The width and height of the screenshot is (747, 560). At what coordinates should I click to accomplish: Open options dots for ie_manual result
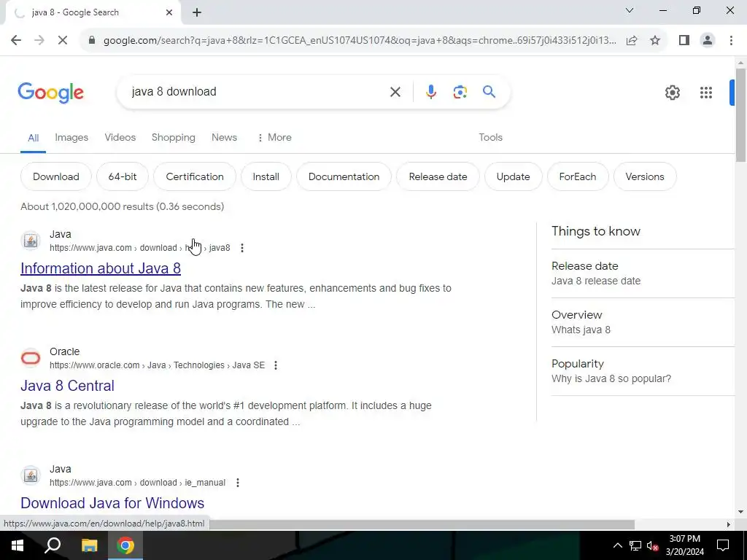[x=237, y=483]
